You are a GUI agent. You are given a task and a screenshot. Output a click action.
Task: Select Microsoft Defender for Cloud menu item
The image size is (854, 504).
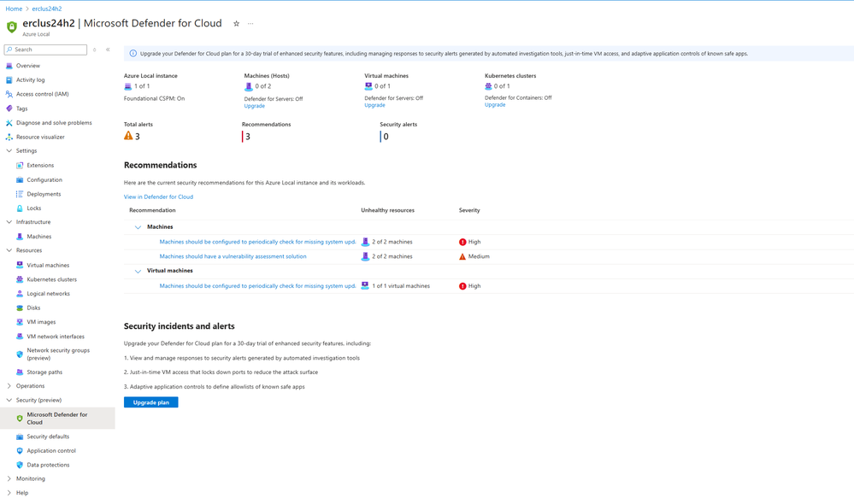[x=57, y=419]
